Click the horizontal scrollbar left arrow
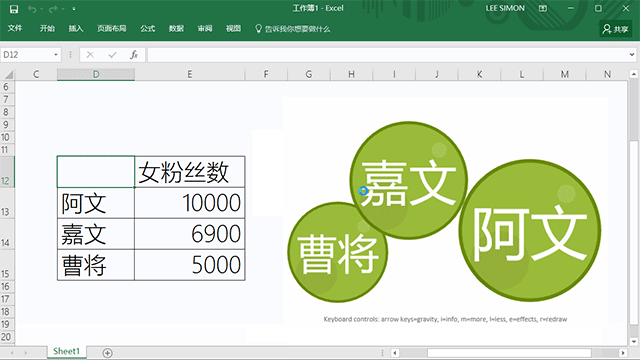 [x=395, y=353]
